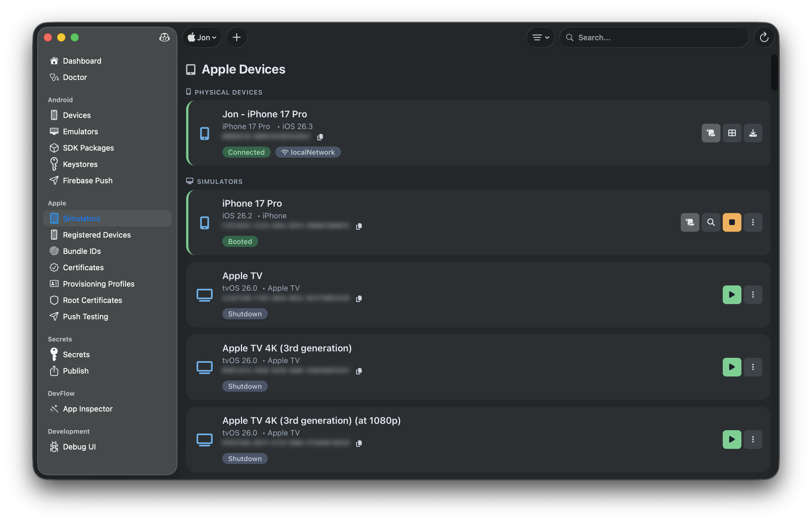Click the Search field
812x523 pixels.
(x=654, y=37)
